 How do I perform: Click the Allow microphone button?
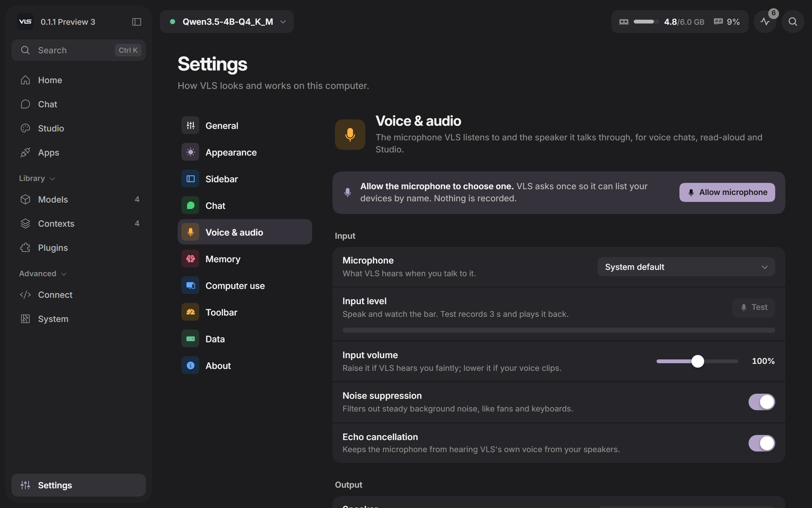tap(727, 192)
